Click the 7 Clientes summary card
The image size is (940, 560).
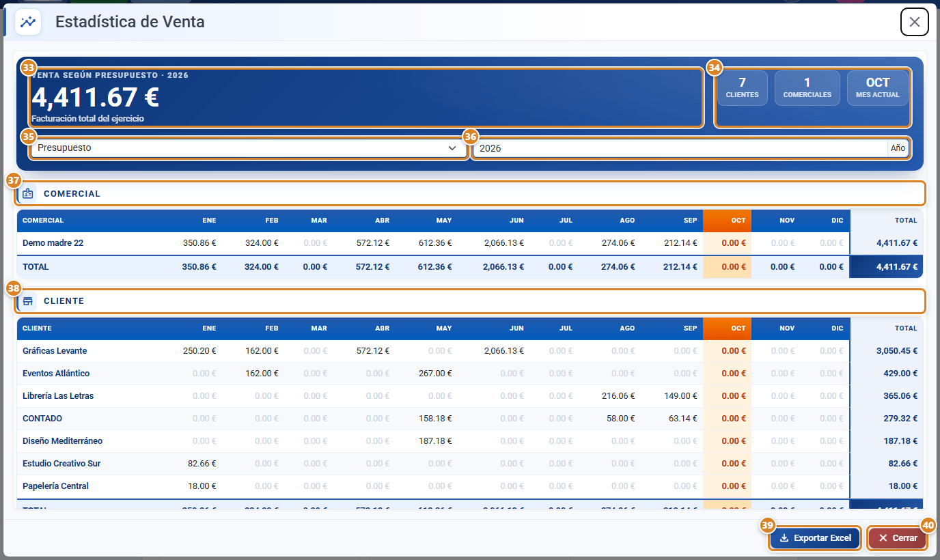point(743,88)
